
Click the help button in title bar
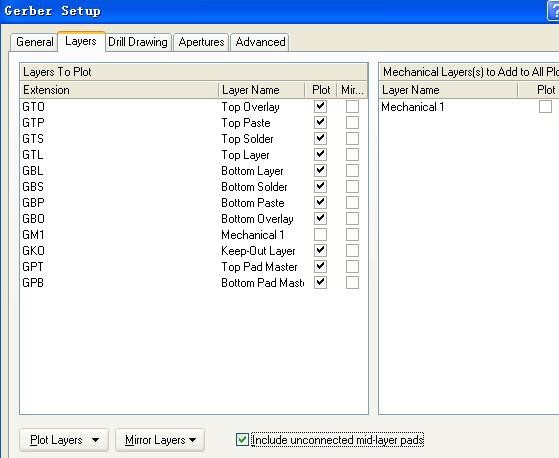554,11
